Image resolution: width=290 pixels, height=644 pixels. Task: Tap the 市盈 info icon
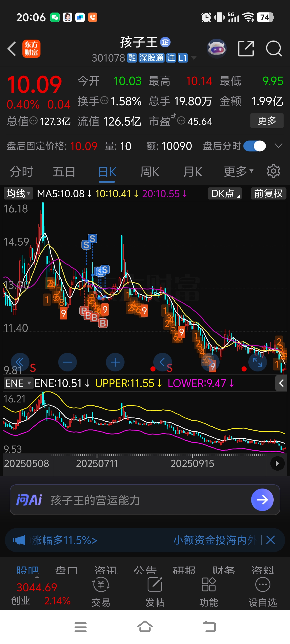(181, 121)
